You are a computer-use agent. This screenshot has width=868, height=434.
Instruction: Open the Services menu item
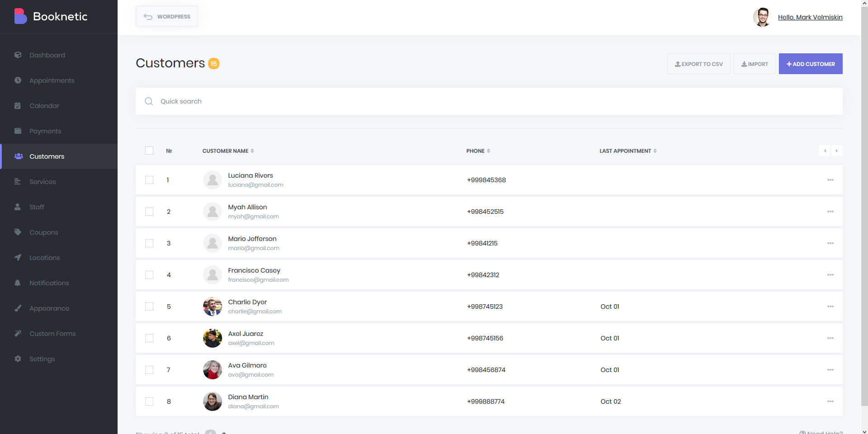[59, 182]
